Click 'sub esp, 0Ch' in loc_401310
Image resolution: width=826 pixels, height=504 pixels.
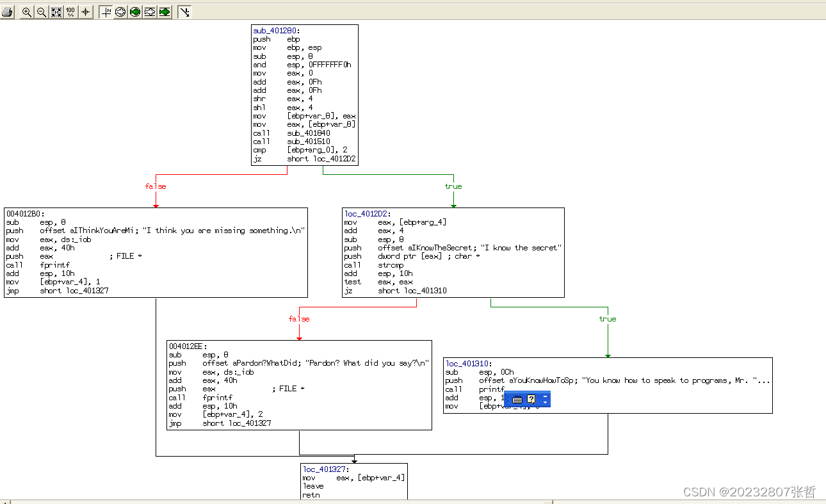click(x=480, y=372)
